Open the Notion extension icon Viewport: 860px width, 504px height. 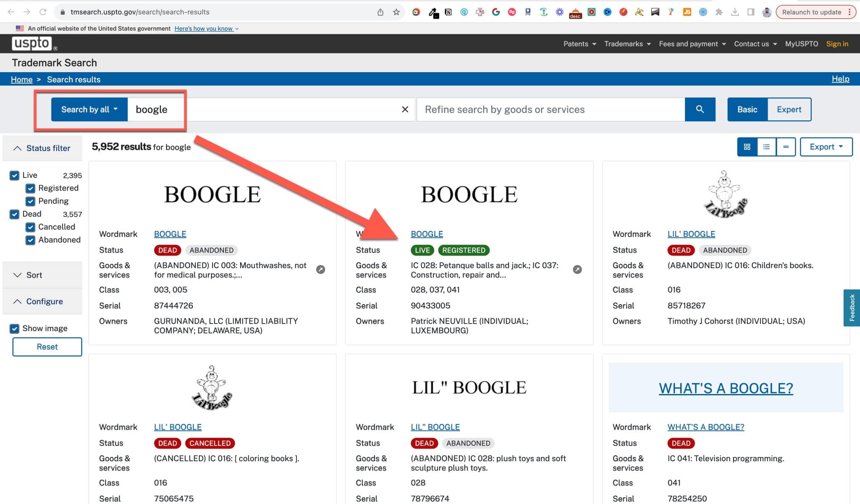pos(448,12)
